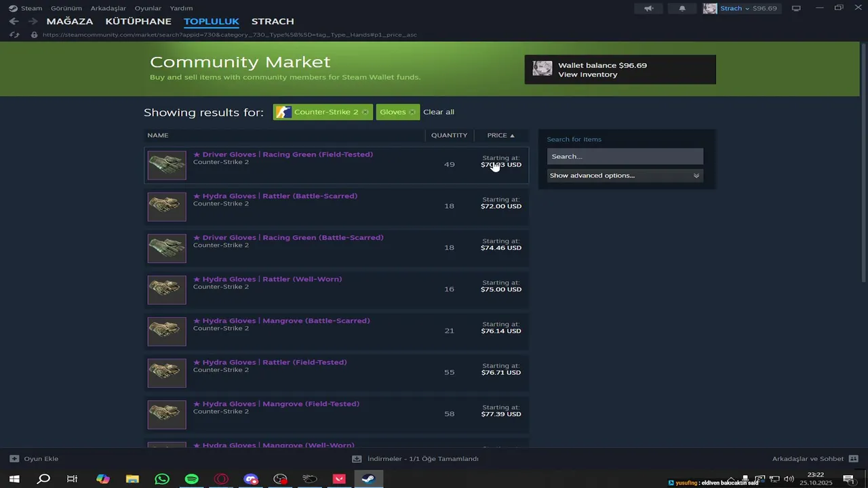Image resolution: width=868 pixels, height=488 pixels.
Task: Go back with the browser back arrow
Action: pyautogui.click(x=14, y=22)
